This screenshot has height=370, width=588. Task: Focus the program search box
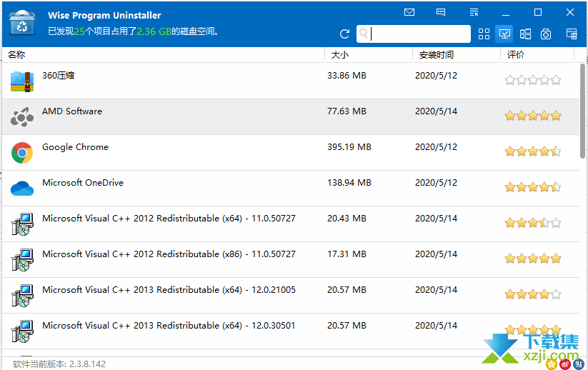tap(413, 34)
